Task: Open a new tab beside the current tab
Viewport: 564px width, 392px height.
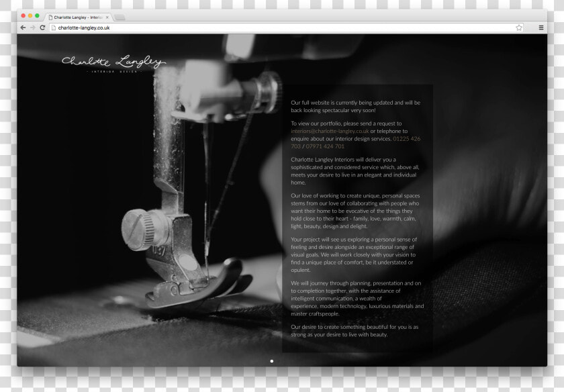Action: pos(120,17)
